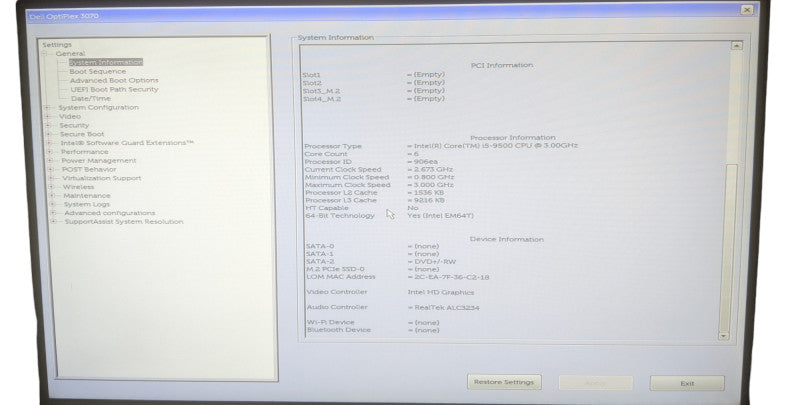The height and width of the screenshot is (405, 800).
Task: Click the Processor Type value i5-9500
Action: [x=493, y=146]
